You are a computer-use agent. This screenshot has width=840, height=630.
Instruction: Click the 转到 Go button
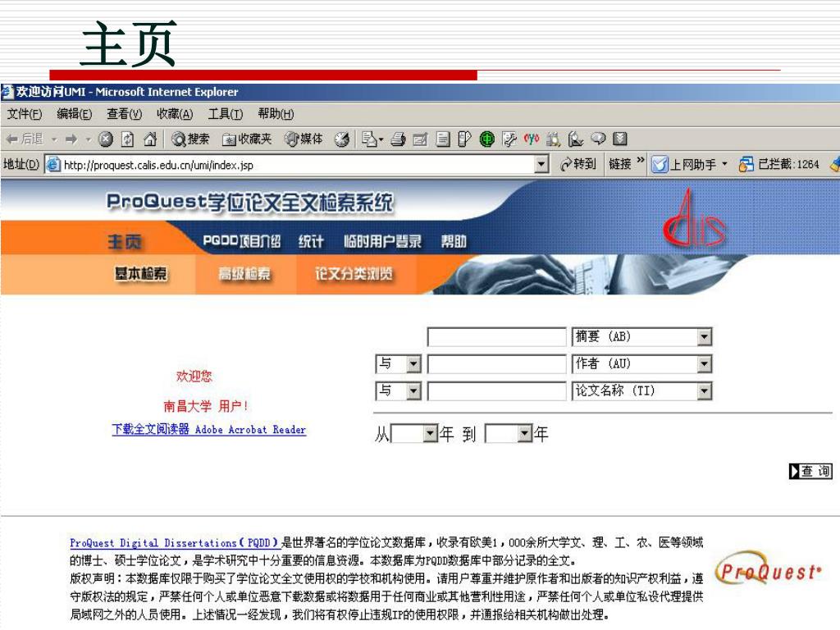[x=578, y=164]
